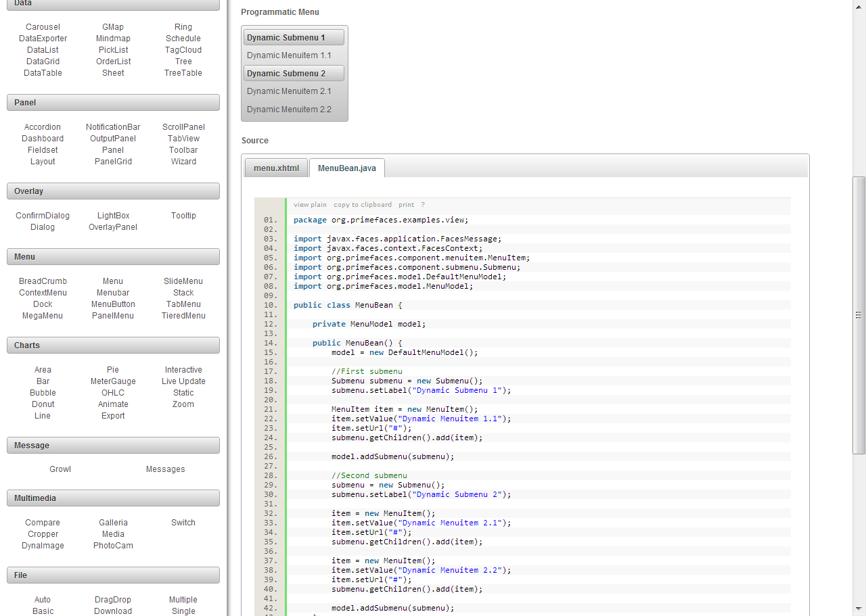Open the ConfirmDialog demo
Image resolution: width=866 pixels, height=616 pixels.
pyautogui.click(x=43, y=215)
